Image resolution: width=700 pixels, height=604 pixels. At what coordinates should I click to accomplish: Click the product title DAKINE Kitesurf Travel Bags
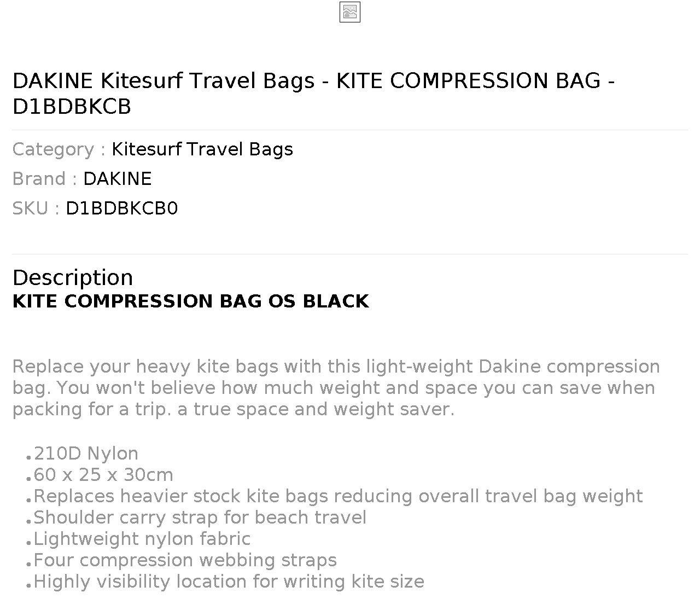click(164, 81)
